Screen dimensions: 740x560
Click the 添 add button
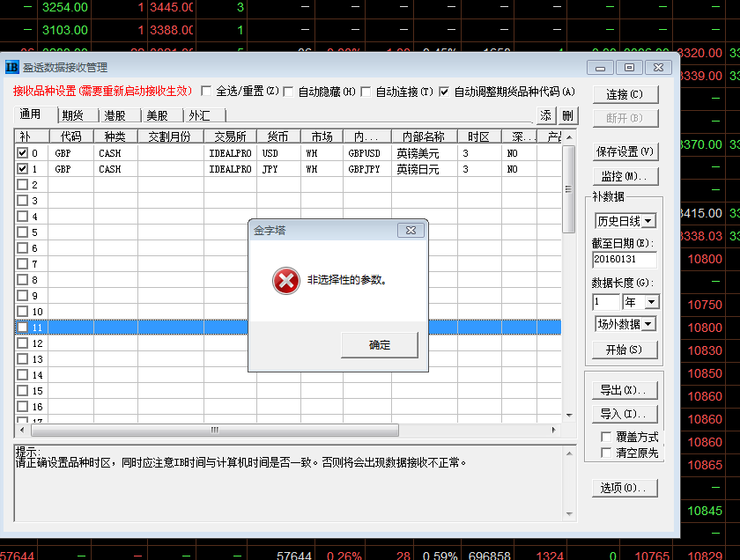coord(546,115)
